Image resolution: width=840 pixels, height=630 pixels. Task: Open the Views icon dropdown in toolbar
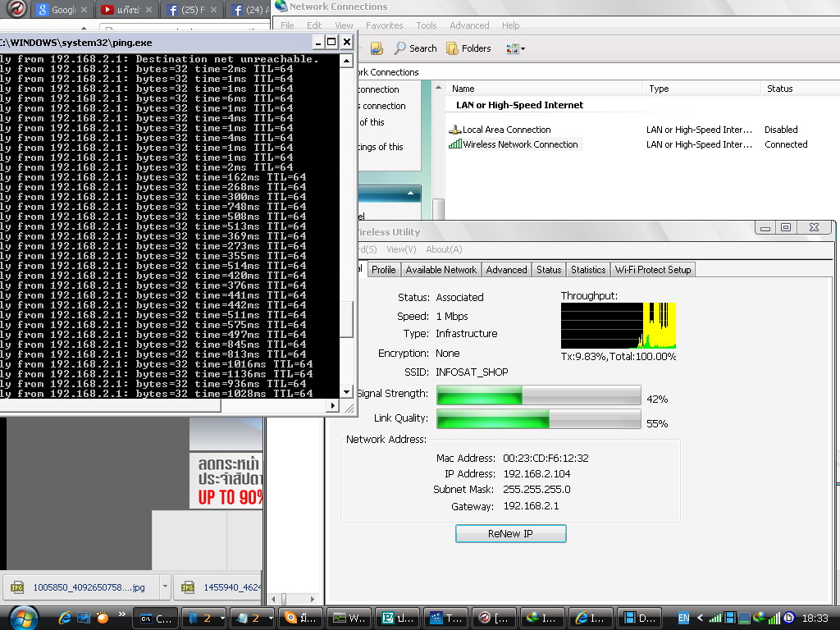click(x=515, y=48)
